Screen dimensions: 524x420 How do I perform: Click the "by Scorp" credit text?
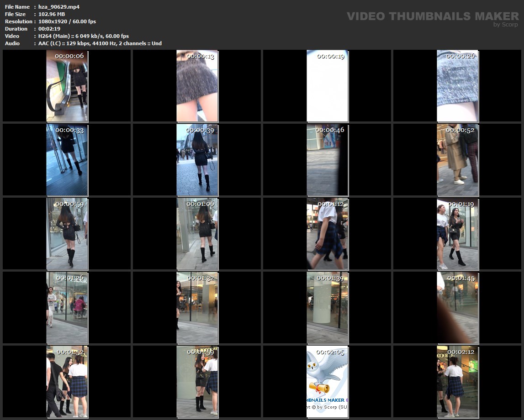point(506,25)
